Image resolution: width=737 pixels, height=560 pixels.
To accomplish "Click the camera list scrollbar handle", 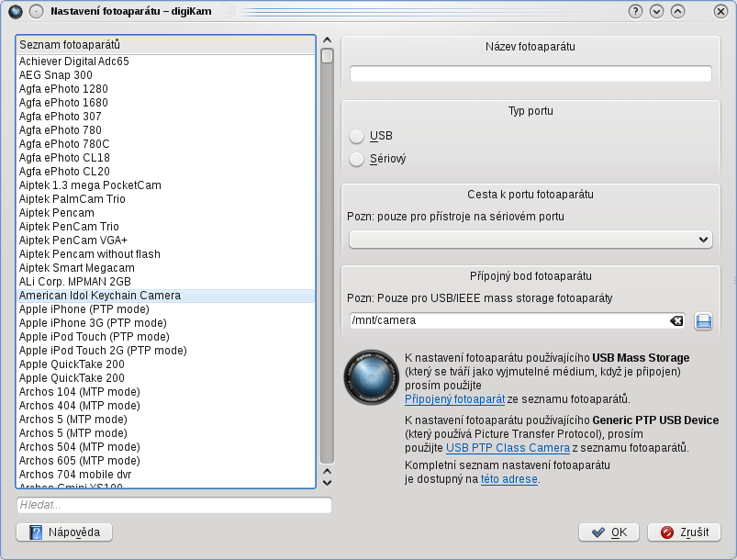I will 327,56.
